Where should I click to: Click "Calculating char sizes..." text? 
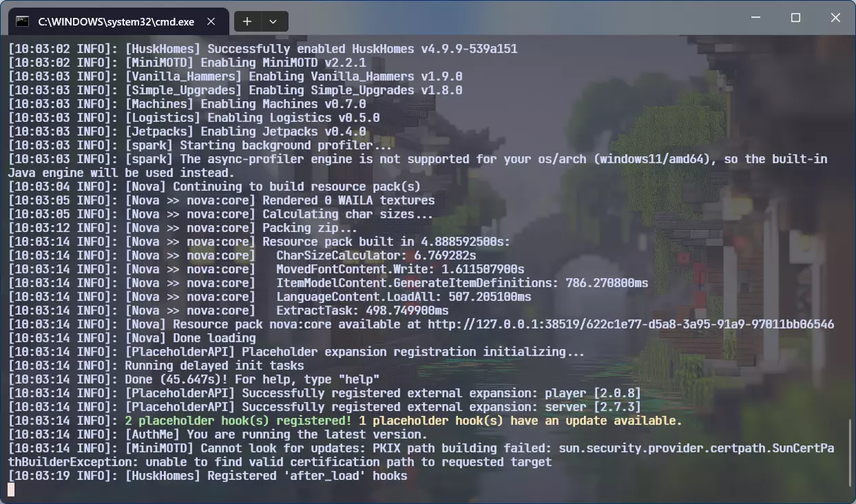click(x=348, y=214)
